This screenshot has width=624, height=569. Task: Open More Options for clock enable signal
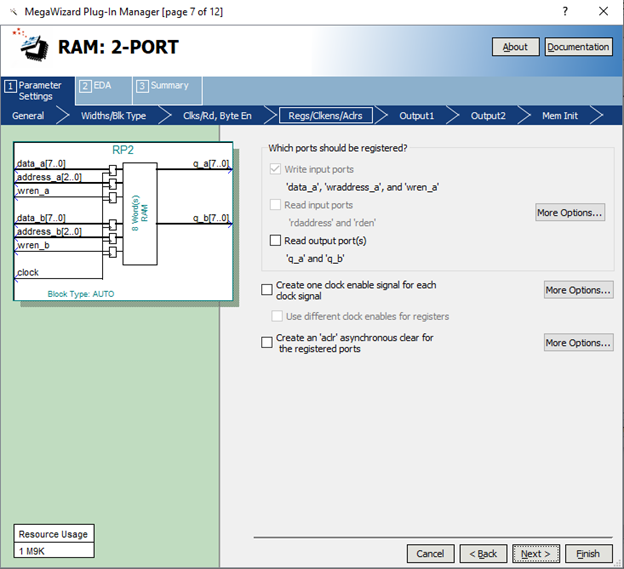click(578, 290)
